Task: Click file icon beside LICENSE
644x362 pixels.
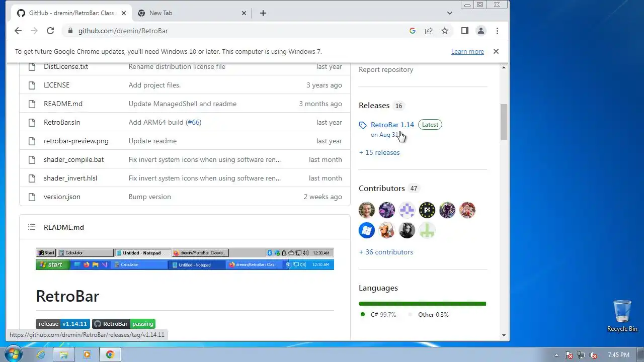Action: pyautogui.click(x=32, y=85)
